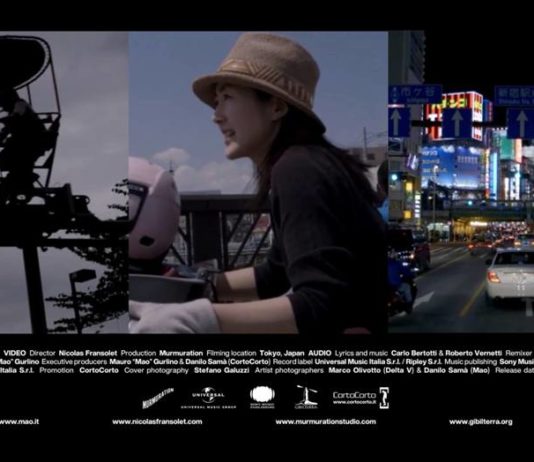Open the www.gibilterra.org link
Image resolution: width=534 pixels, height=462 pixels.
point(481,421)
